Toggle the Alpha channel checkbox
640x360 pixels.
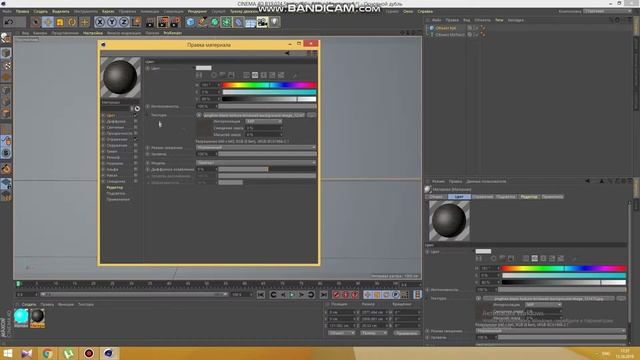click(x=136, y=169)
